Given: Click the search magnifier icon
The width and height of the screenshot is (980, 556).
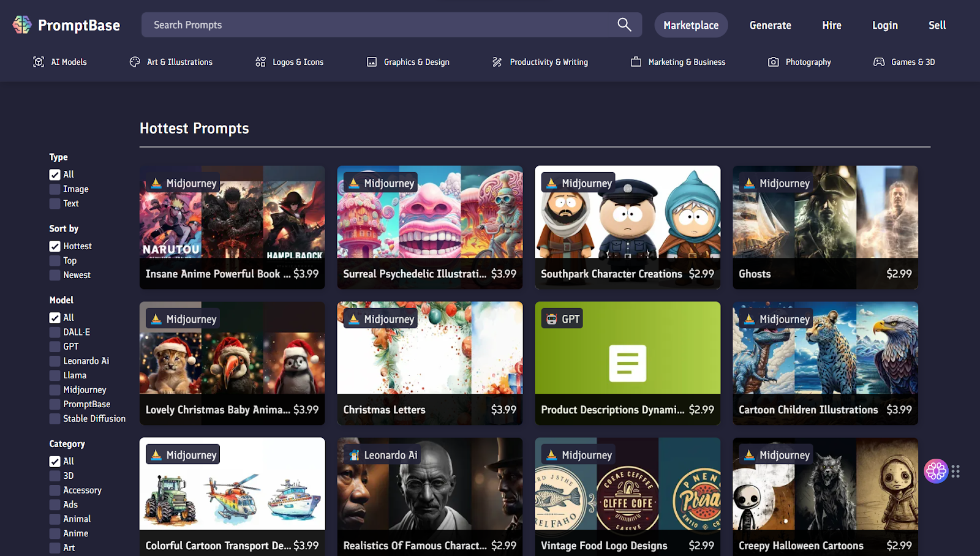Looking at the screenshot, I should (x=624, y=24).
